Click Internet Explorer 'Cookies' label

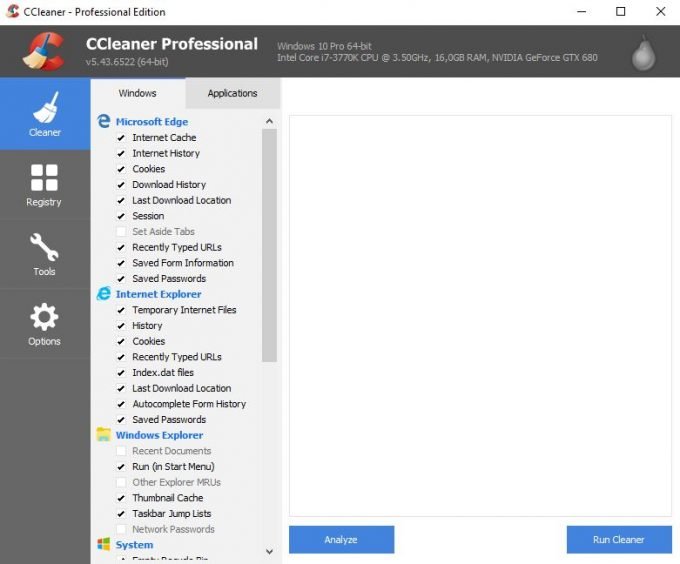(x=149, y=341)
